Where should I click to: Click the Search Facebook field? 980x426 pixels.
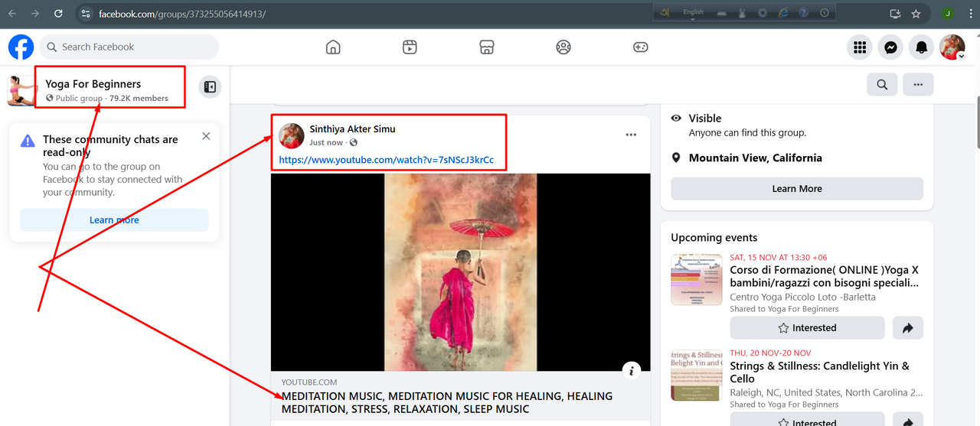(129, 47)
